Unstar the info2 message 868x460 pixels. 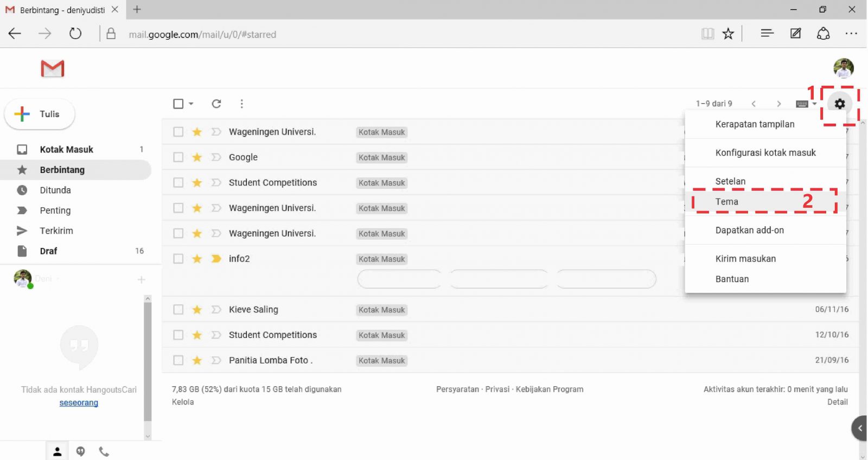tap(197, 259)
